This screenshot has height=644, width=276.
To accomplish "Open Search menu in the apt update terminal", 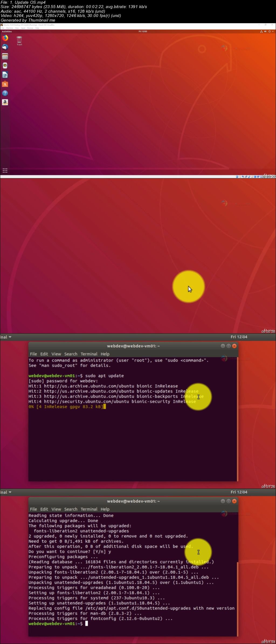I will point(71,354).
